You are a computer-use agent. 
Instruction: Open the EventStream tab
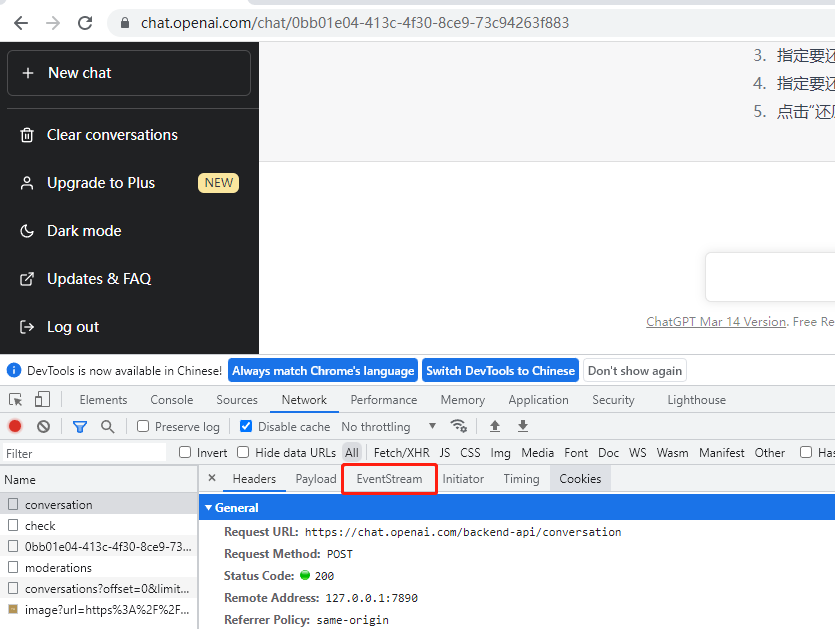pyautogui.click(x=389, y=479)
